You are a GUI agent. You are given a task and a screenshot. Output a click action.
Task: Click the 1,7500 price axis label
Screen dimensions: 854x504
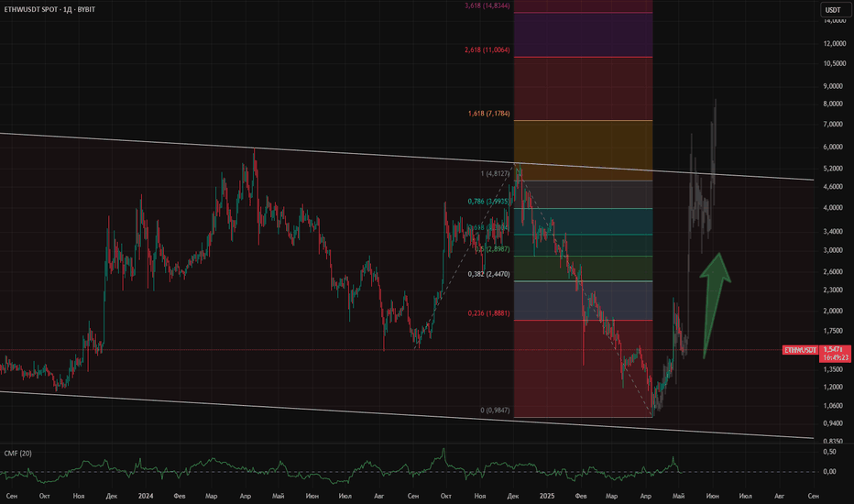833,332
